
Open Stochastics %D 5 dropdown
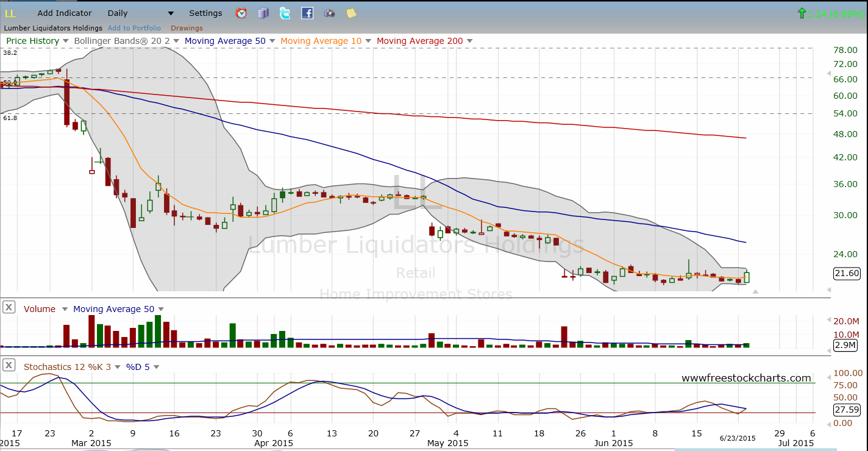point(156,367)
